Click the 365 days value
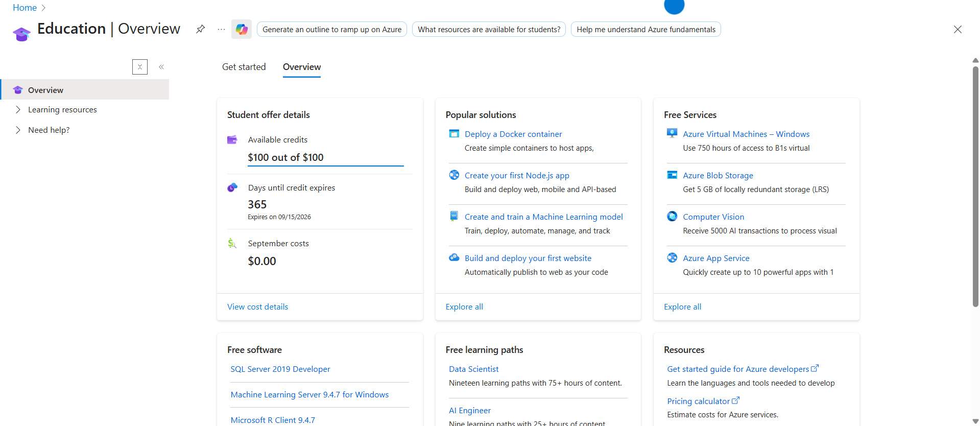 click(257, 204)
